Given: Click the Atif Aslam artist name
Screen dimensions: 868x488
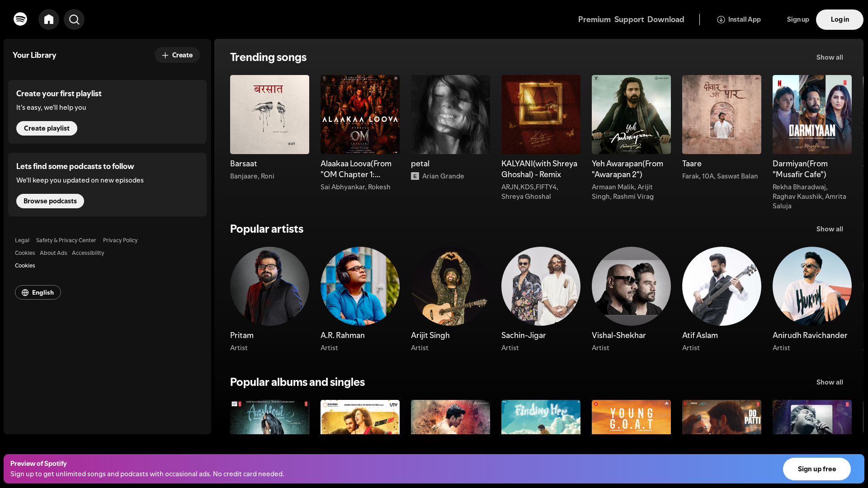Looking at the screenshot, I should [x=700, y=335].
